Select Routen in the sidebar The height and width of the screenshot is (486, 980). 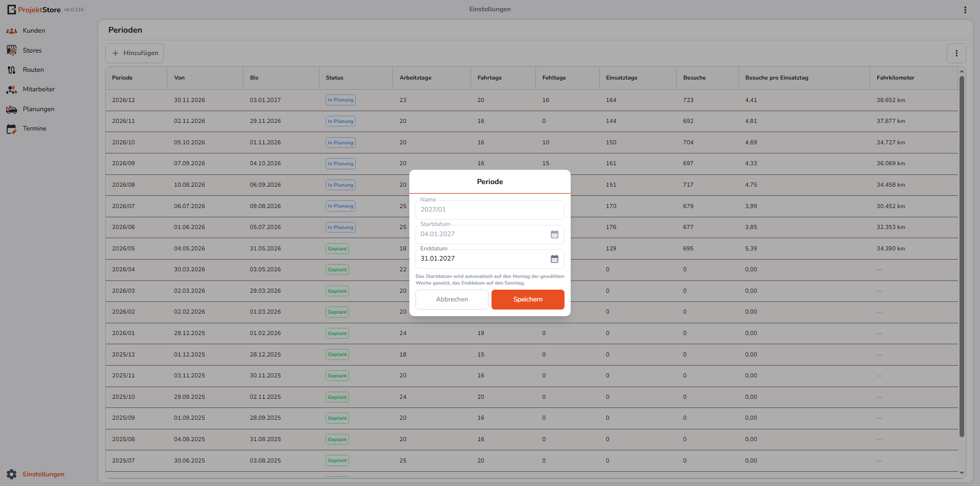[x=33, y=70]
